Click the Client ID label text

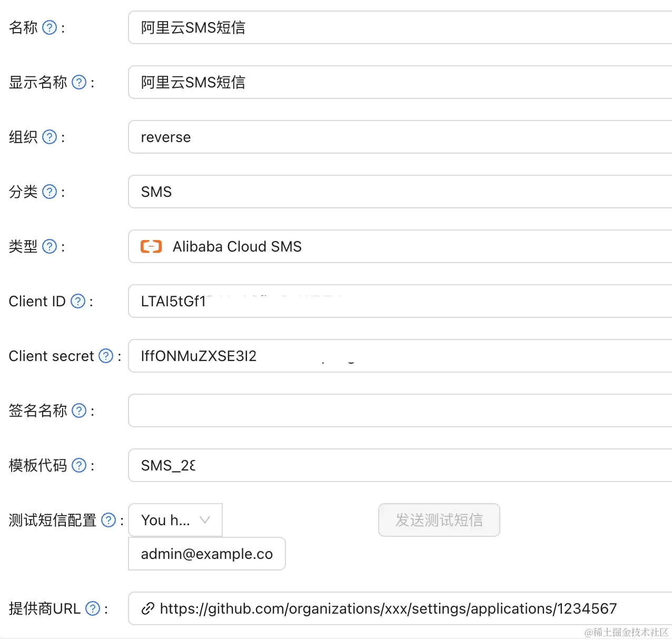[x=37, y=301]
